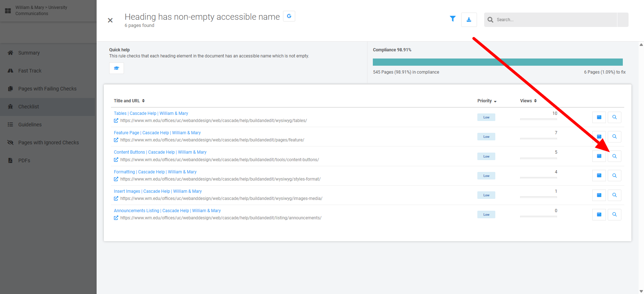This screenshot has width=644, height=294.
Task: Click the Google G icon beside heading
Action: click(289, 16)
